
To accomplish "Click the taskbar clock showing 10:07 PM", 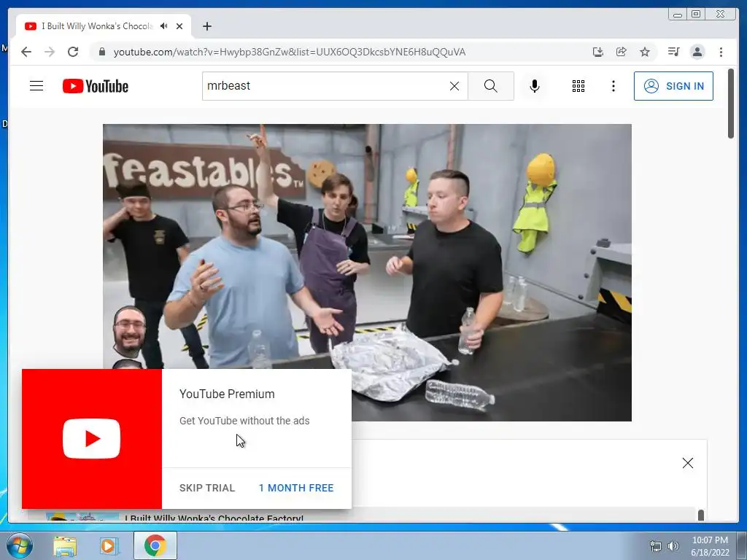I will [x=710, y=546].
